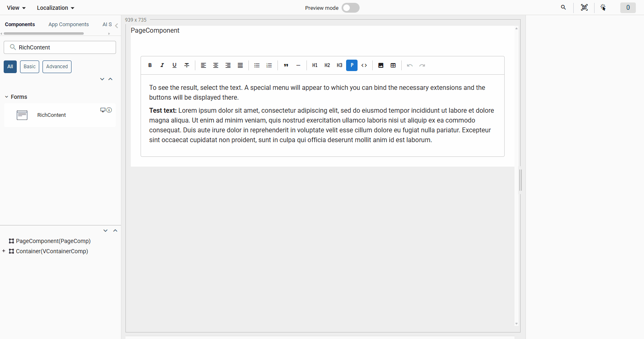The image size is (644, 339).
Task: Insert an image into editor
Action: click(381, 65)
